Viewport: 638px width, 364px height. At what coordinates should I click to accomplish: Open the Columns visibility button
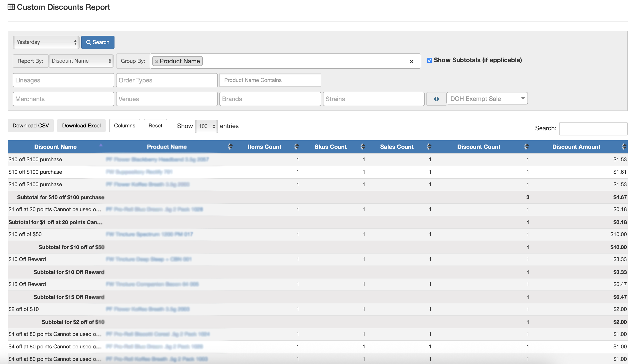tap(125, 126)
